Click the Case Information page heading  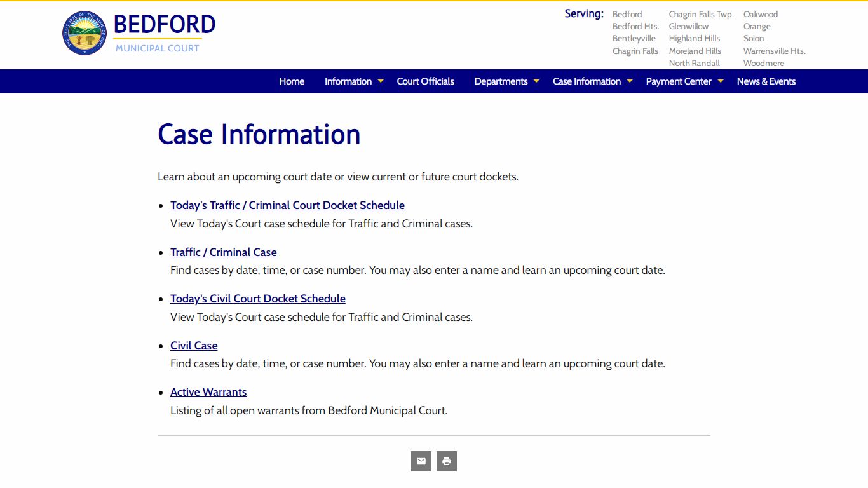click(259, 134)
